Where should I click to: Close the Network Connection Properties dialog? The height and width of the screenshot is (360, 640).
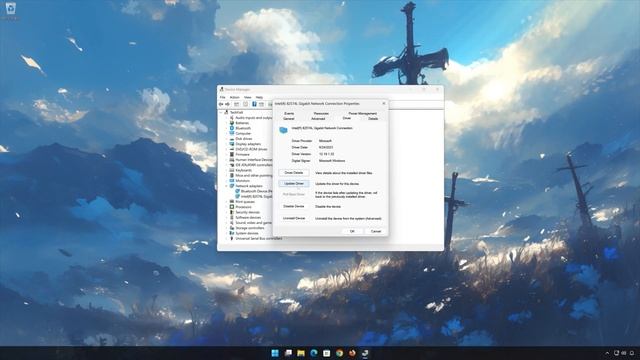point(384,104)
